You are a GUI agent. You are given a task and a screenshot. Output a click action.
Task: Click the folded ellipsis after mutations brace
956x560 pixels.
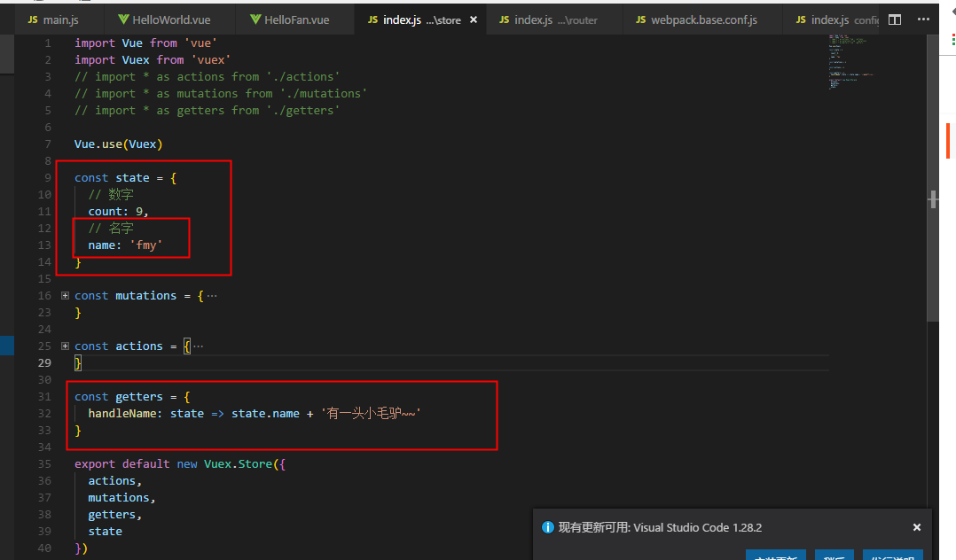pyautogui.click(x=212, y=296)
